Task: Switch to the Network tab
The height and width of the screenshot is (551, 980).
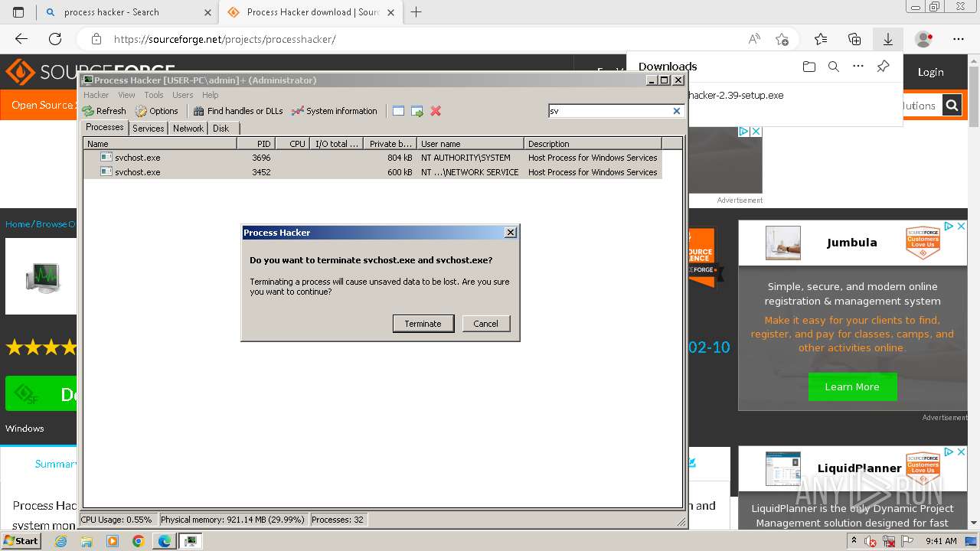Action: pyautogui.click(x=188, y=129)
